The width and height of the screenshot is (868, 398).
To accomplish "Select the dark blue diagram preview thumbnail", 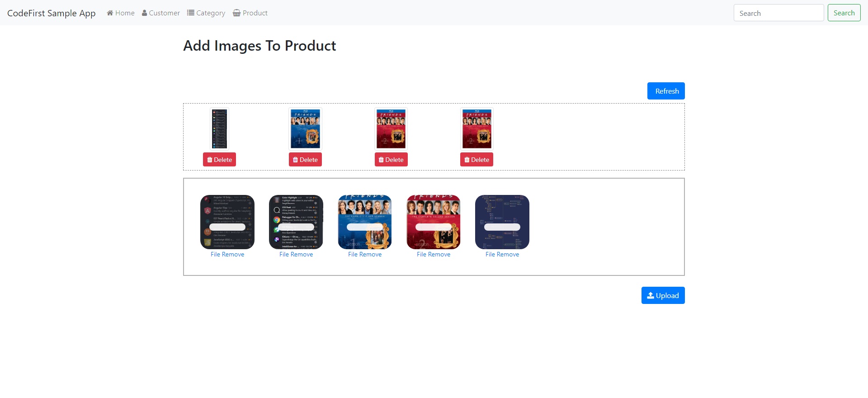I will 502,222.
